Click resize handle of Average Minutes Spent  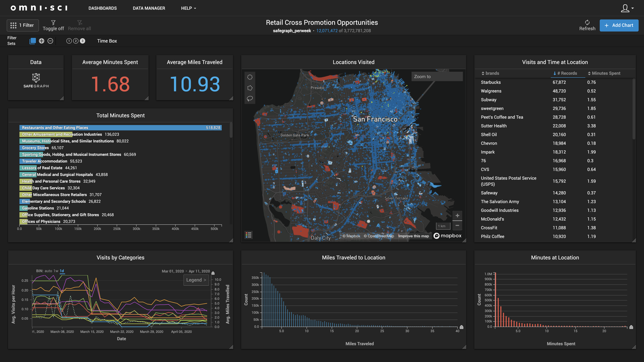click(147, 98)
